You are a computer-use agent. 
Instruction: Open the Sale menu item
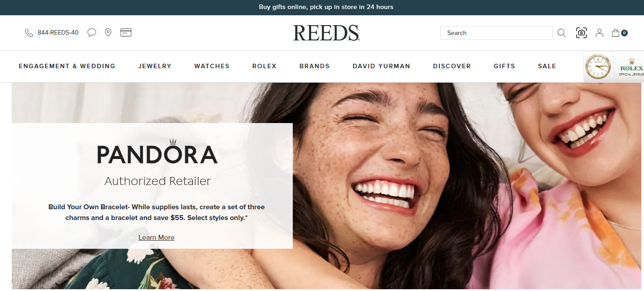(x=547, y=66)
